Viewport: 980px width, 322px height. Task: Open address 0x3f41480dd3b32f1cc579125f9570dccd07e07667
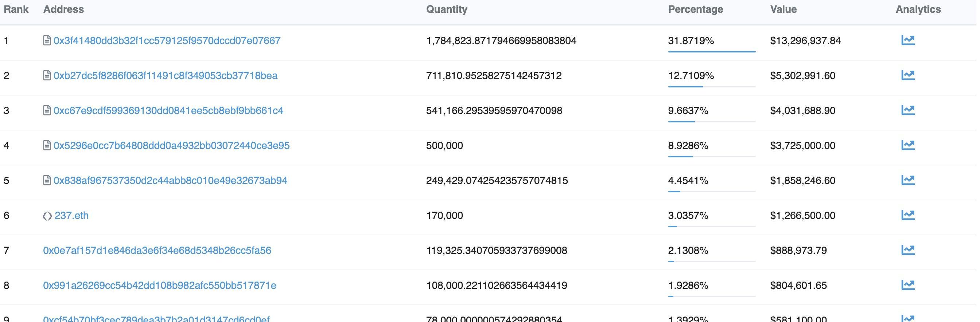[167, 41]
